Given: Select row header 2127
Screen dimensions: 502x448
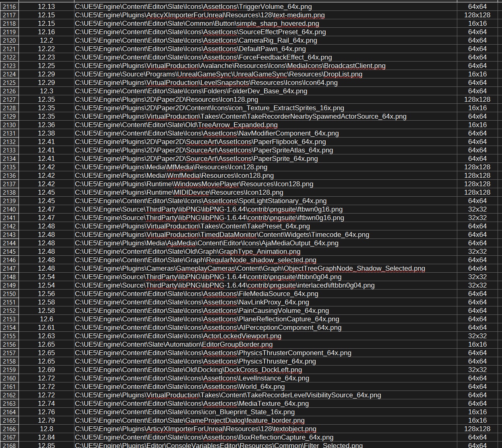Looking at the screenshot, I should click(9, 99).
